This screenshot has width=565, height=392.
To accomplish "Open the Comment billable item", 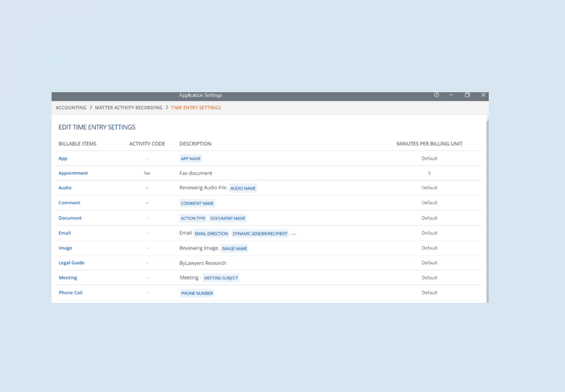I will [70, 203].
